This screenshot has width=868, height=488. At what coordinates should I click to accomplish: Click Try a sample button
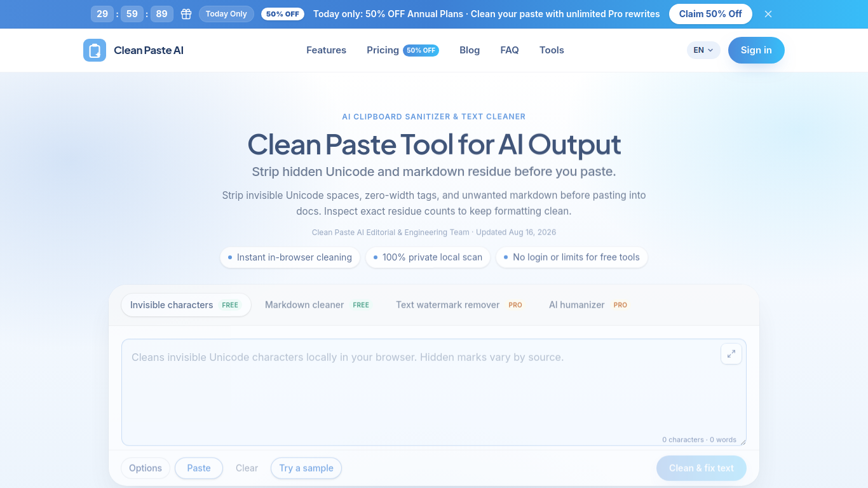[x=306, y=468]
